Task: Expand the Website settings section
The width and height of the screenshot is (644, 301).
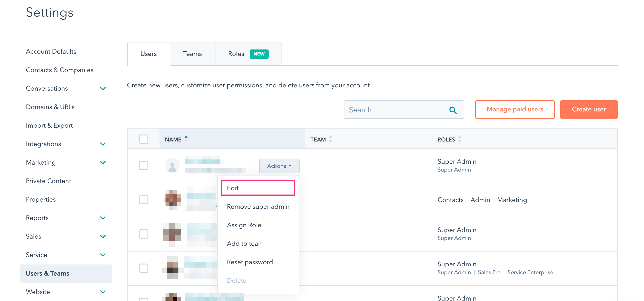Action: [103, 292]
